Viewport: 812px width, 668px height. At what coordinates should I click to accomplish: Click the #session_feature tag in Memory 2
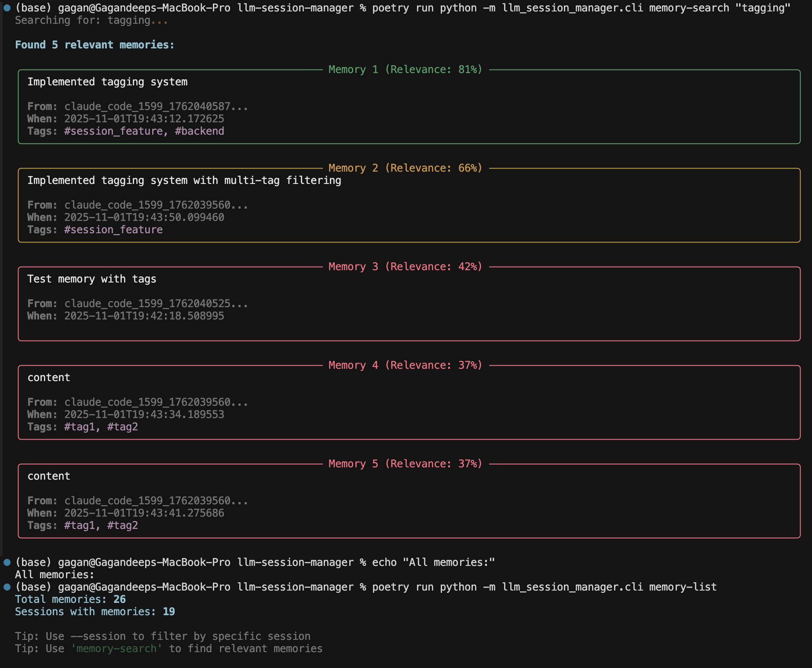(x=113, y=230)
